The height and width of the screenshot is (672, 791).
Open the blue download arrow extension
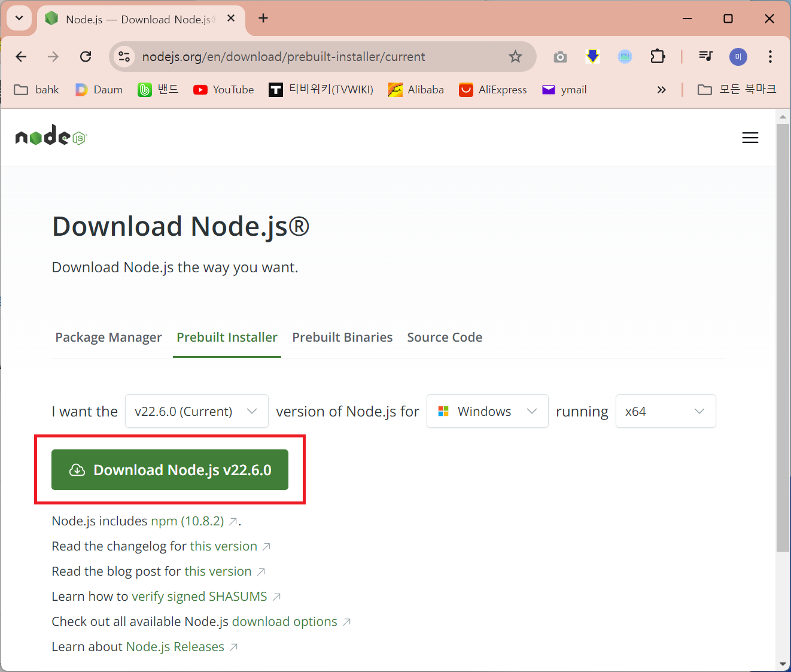(x=592, y=57)
